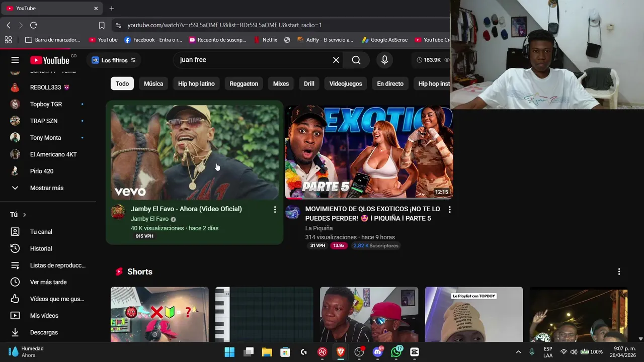Open Listas de reproducción in sidebar
This screenshot has height=362, width=644.
48,265
